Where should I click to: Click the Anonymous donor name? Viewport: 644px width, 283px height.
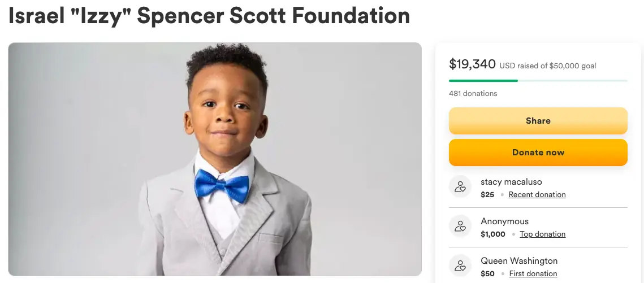point(504,221)
